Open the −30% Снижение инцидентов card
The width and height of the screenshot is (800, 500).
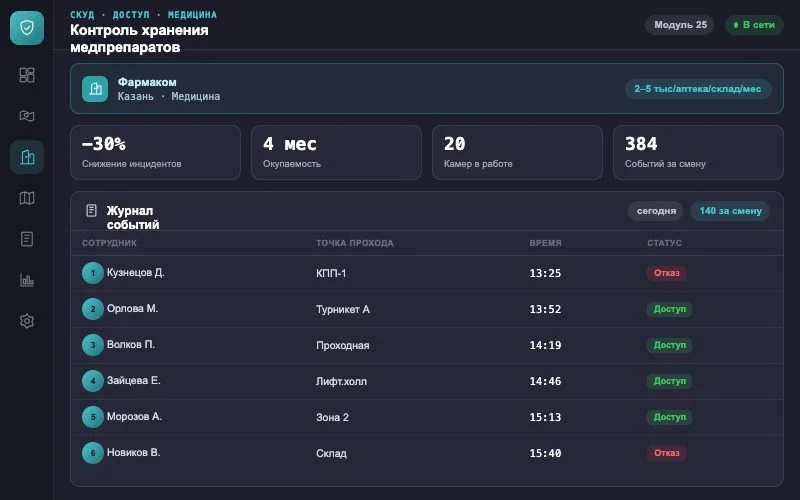pos(155,153)
